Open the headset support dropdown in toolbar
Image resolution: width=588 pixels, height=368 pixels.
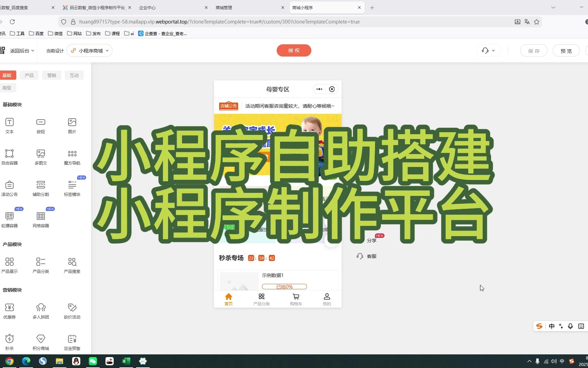[x=488, y=51]
